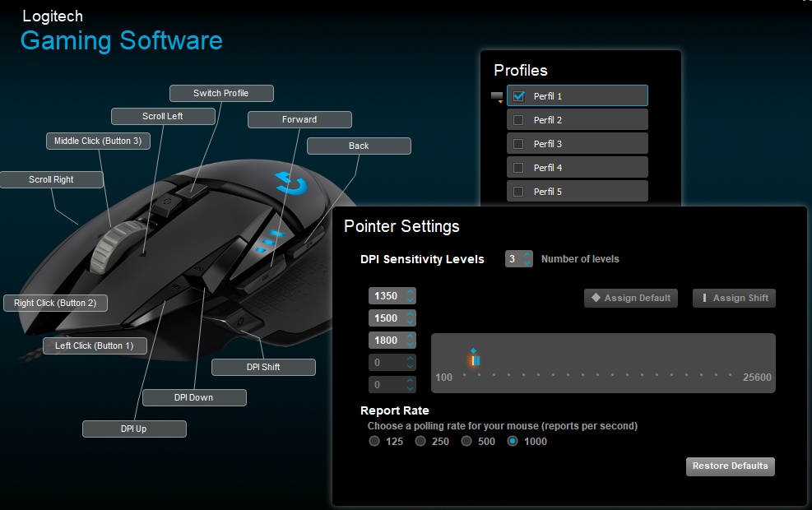This screenshot has height=510, width=812.
Task: Click the glowing G logo on the mouse
Action: click(x=292, y=183)
